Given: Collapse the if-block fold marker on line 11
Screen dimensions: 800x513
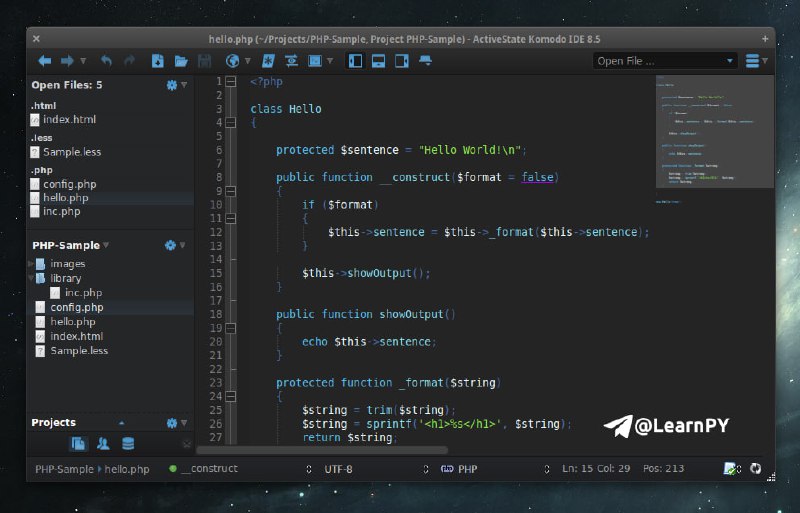Looking at the screenshot, I should pyautogui.click(x=231, y=219).
